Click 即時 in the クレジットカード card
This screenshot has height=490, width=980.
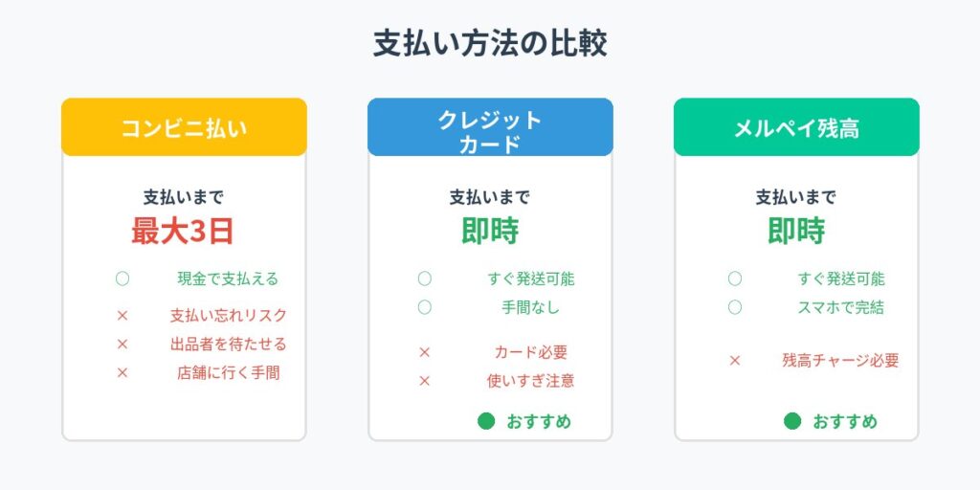(x=490, y=231)
